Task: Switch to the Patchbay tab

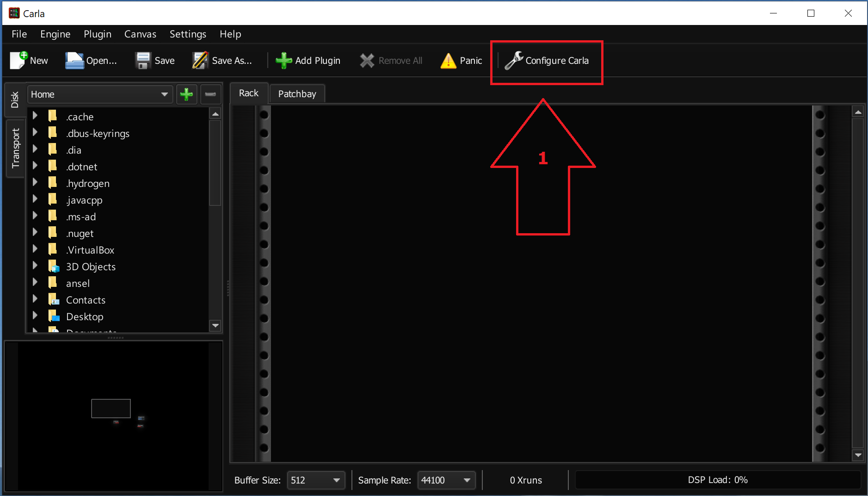Action: point(297,94)
